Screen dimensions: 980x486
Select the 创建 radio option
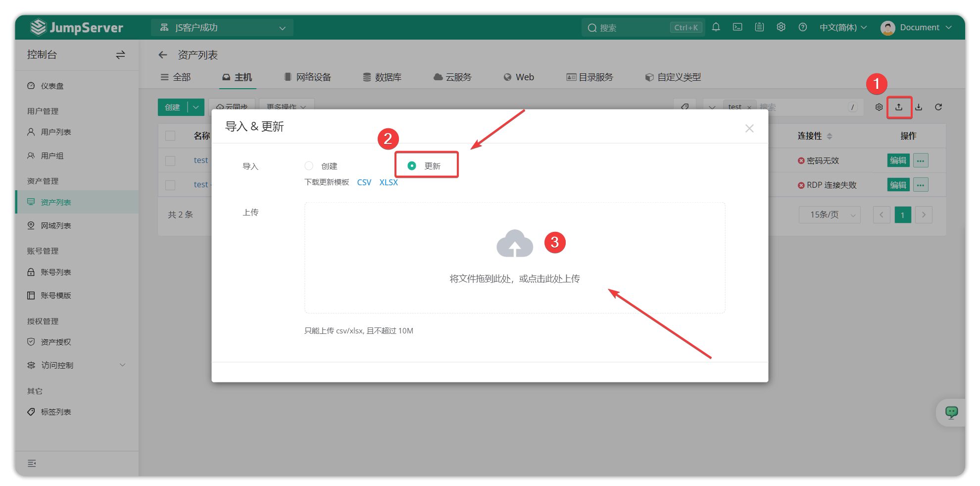click(309, 166)
